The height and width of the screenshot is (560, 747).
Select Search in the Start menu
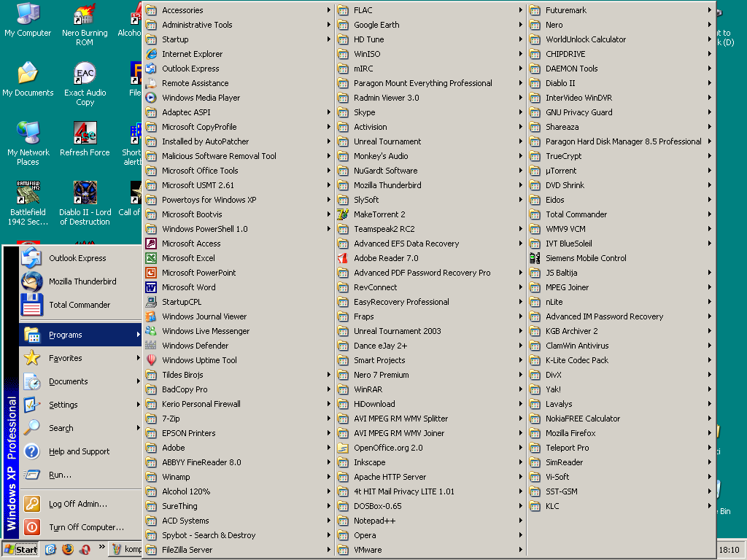81,428
